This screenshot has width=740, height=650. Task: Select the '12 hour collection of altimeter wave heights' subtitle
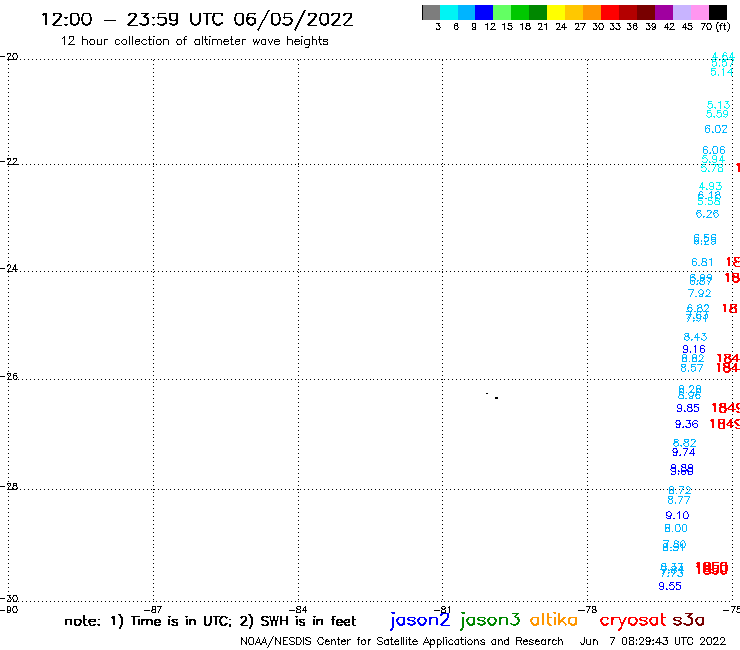click(x=194, y=41)
